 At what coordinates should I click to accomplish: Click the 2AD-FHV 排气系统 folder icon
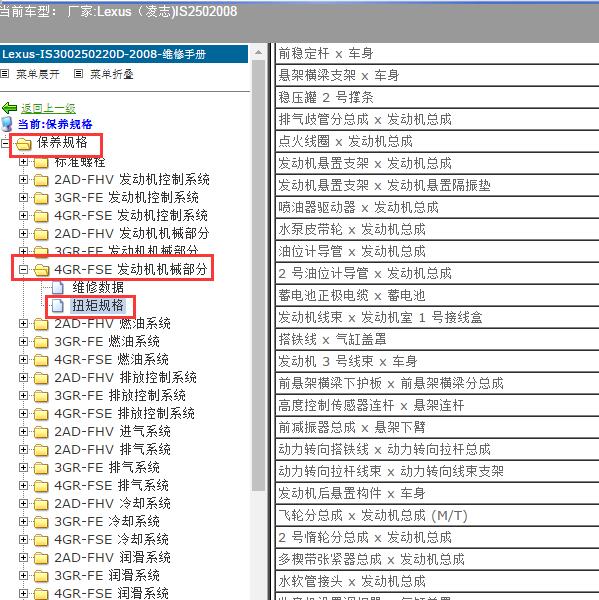(41, 450)
